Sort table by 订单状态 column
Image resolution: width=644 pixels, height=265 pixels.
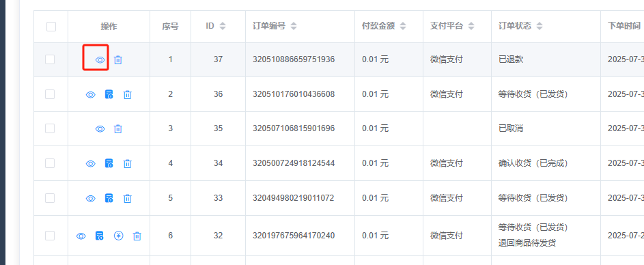tap(540, 26)
